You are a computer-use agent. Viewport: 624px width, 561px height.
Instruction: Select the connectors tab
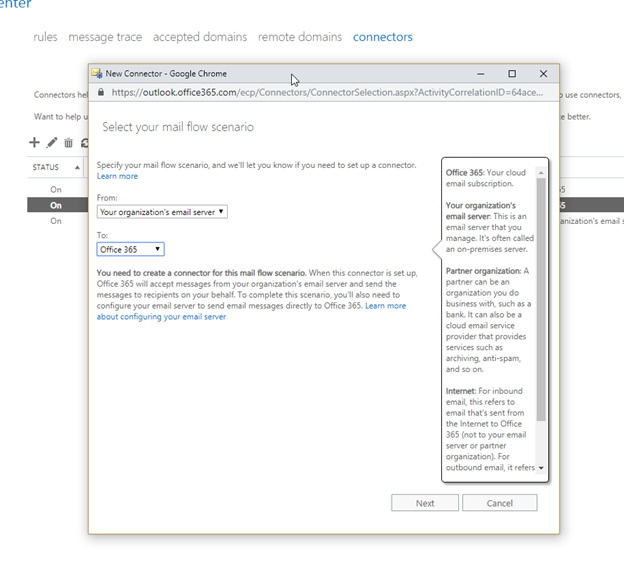[x=382, y=37]
